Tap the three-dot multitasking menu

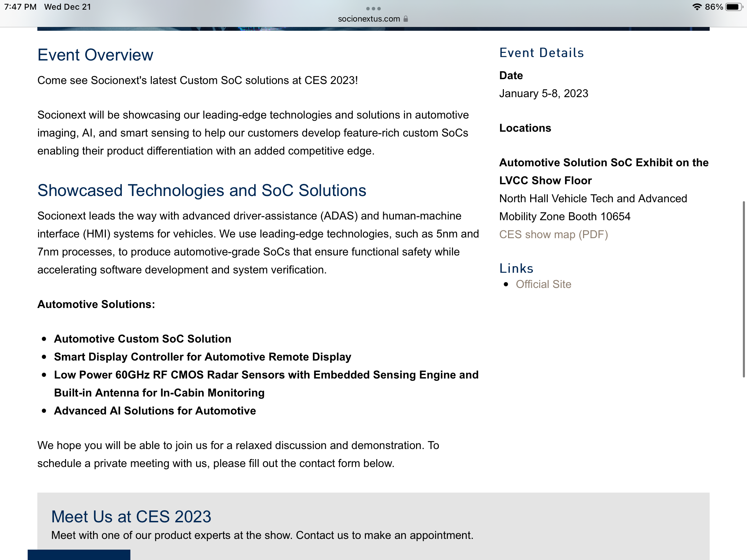(x=373, y=8)
